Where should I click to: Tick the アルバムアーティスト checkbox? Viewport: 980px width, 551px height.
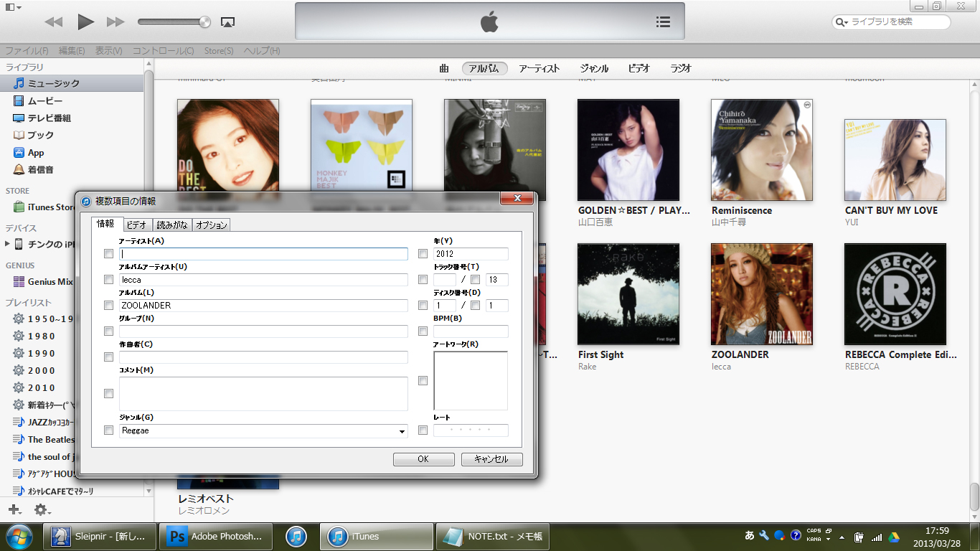(x=108, y=280)
